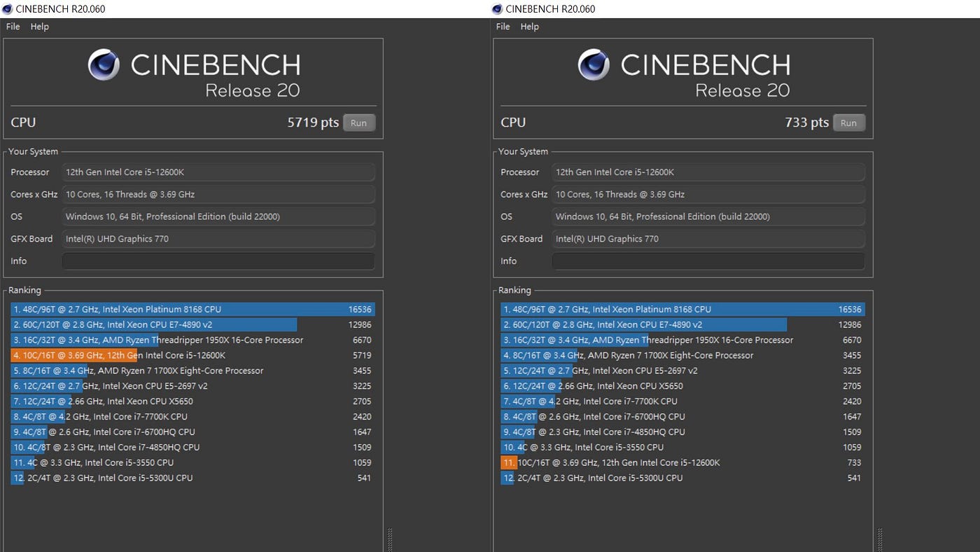Click empty Info field in left window
The width and height of the screenshot is (980, 552).
point(218,261)
